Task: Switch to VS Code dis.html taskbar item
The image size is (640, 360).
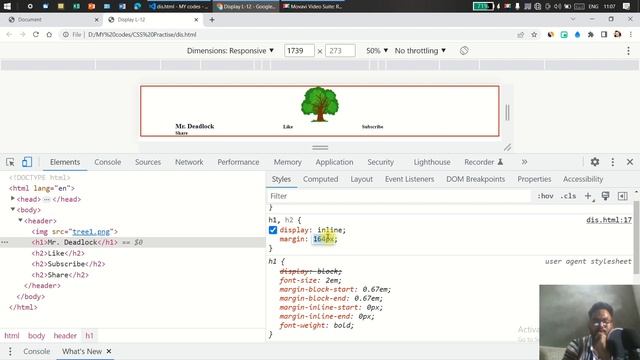Action: (x=180, y=6)
